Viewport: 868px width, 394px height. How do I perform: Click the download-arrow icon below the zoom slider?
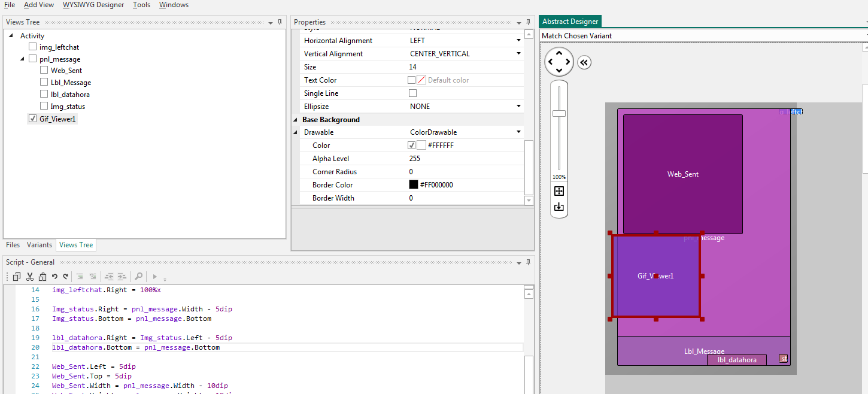[x=559, y=207]
